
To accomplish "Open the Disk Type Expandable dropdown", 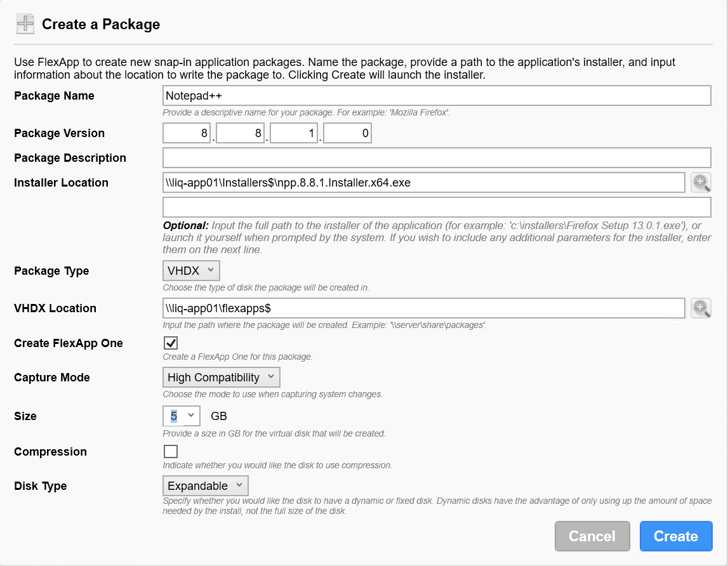I will click(205, 486).
